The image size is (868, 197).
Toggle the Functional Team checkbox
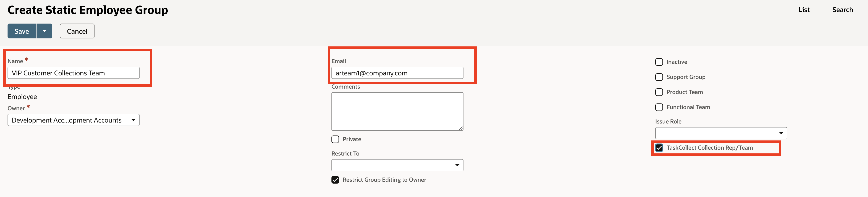click(659, 107)
